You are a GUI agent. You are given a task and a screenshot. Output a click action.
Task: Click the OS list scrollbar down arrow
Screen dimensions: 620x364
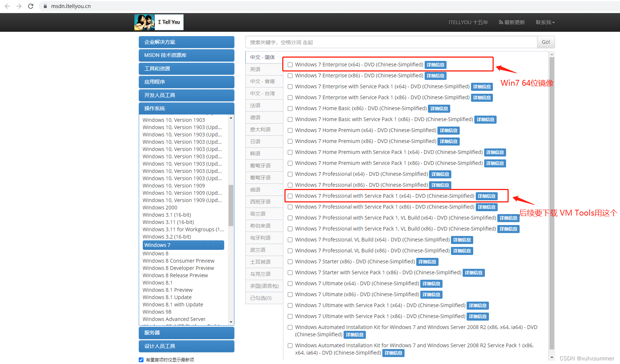[x=231, y=322]
